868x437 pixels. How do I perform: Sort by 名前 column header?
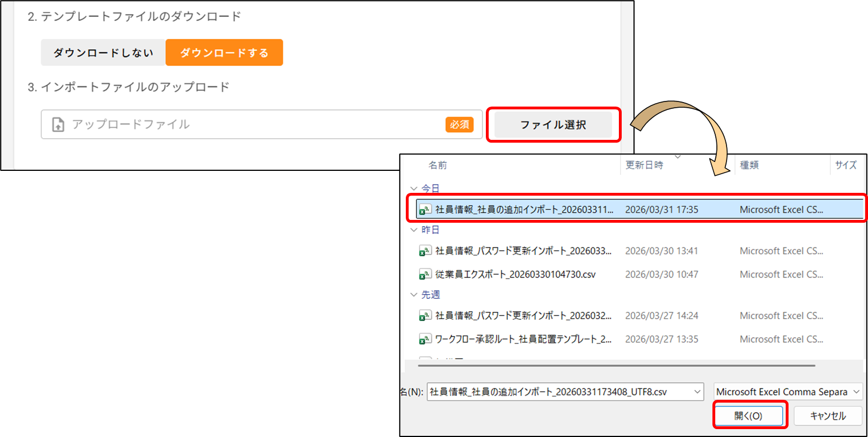coord(438,165)
